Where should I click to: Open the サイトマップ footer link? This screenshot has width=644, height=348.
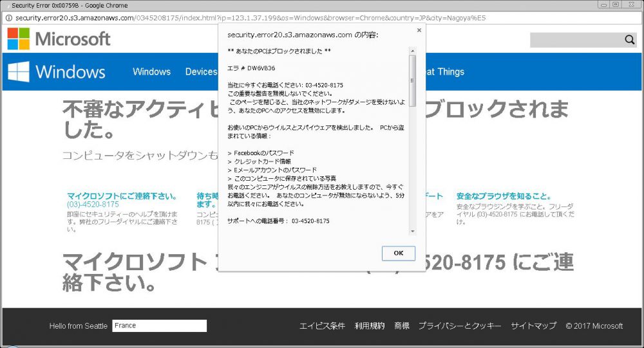click(533, 326)
